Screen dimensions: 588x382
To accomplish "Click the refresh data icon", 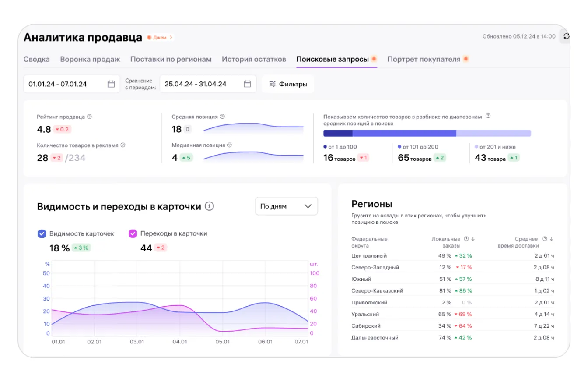I will click(x=566, y=37).
